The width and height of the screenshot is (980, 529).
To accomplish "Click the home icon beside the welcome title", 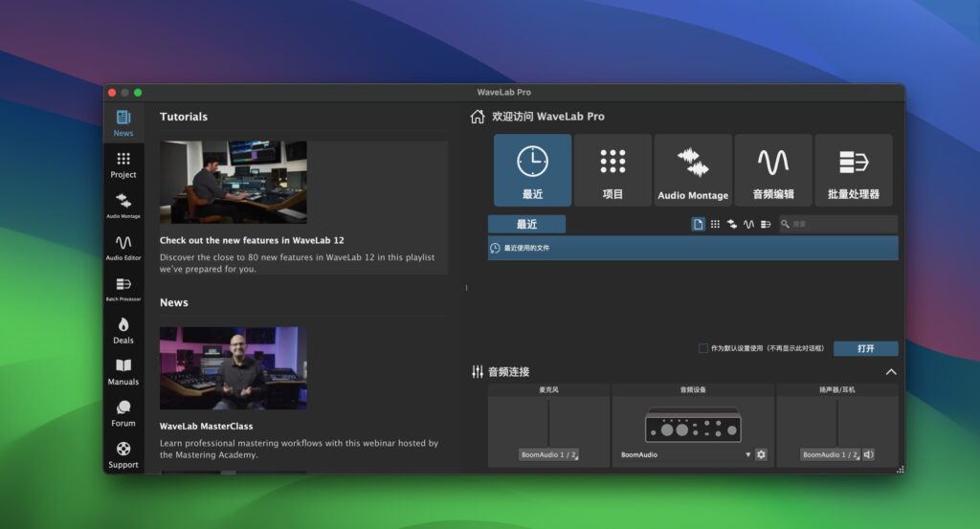I will (478, 117).
